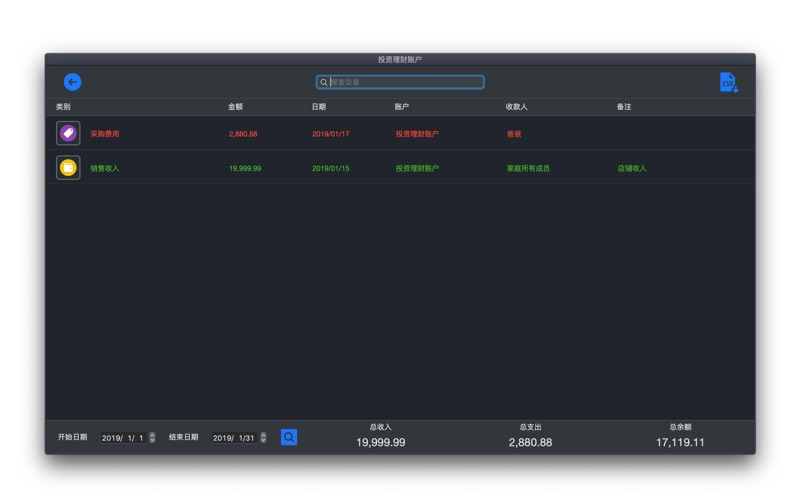Adjust the 结束日期 stepper arrows
800x500 pixels.
(263, 437)
